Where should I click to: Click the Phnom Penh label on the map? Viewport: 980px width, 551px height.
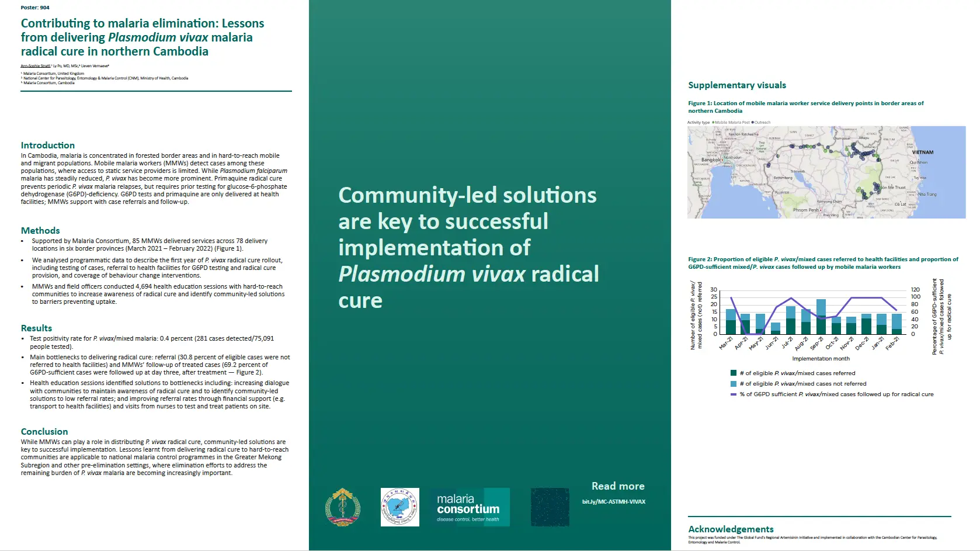pyautogui.click(x=806, y=210)
